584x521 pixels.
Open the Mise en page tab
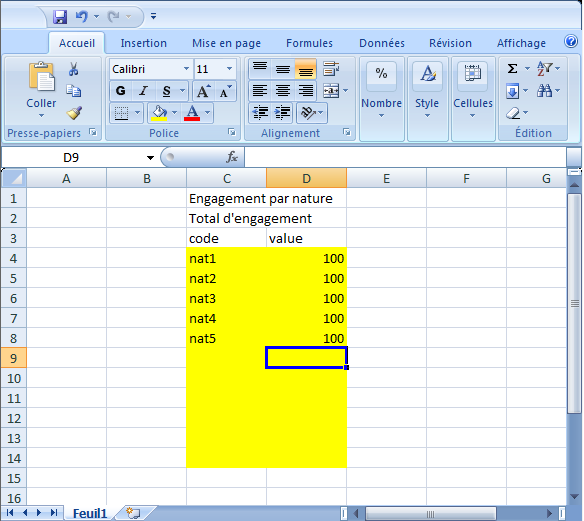pos(226,43)
